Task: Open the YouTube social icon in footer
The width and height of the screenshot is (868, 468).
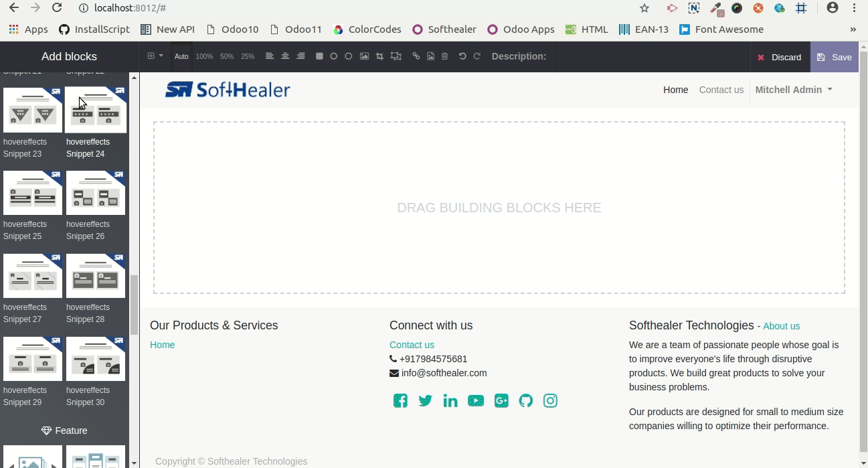Action: pyautogui.click(x=476, y=401)
